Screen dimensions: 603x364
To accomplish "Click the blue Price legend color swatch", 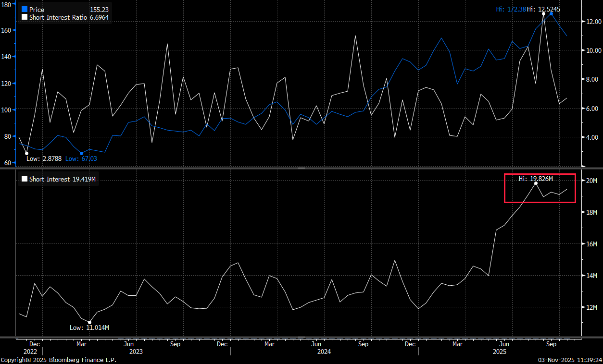I will pos(25,9).
